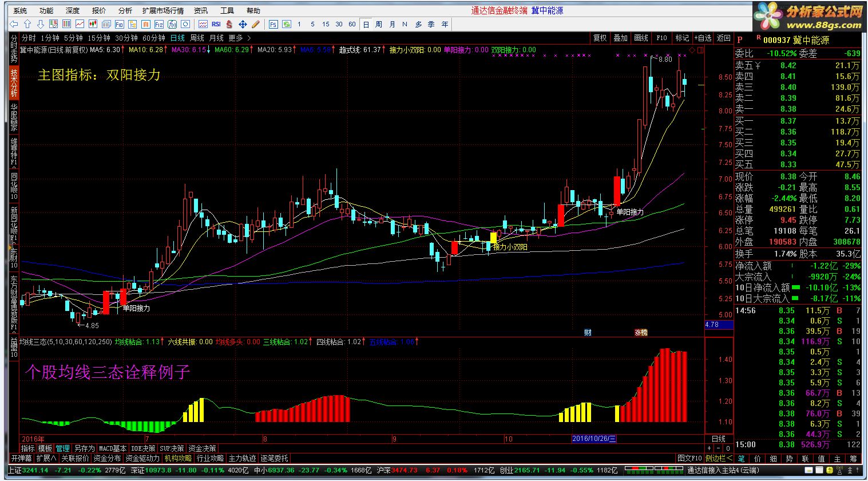868x481 pixels.
Task: Open the 系统 menu
Action: (20, 10)
